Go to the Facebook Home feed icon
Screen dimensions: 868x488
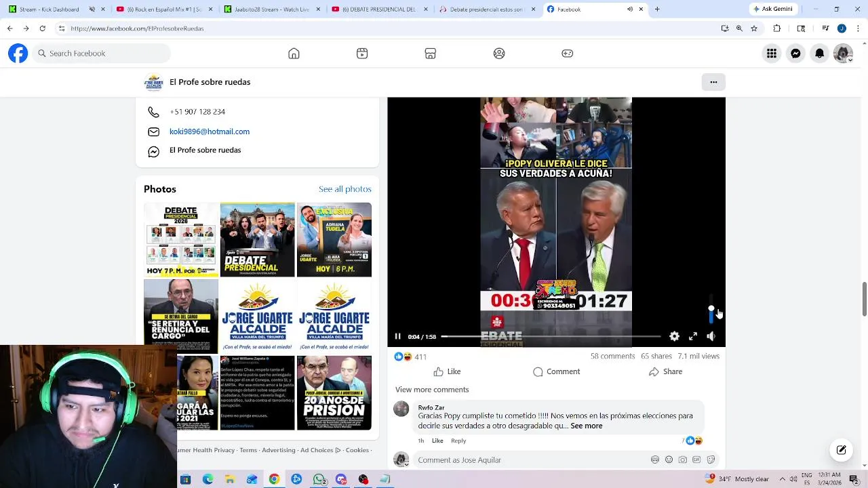pyautogui.click(x=294, y=54)
